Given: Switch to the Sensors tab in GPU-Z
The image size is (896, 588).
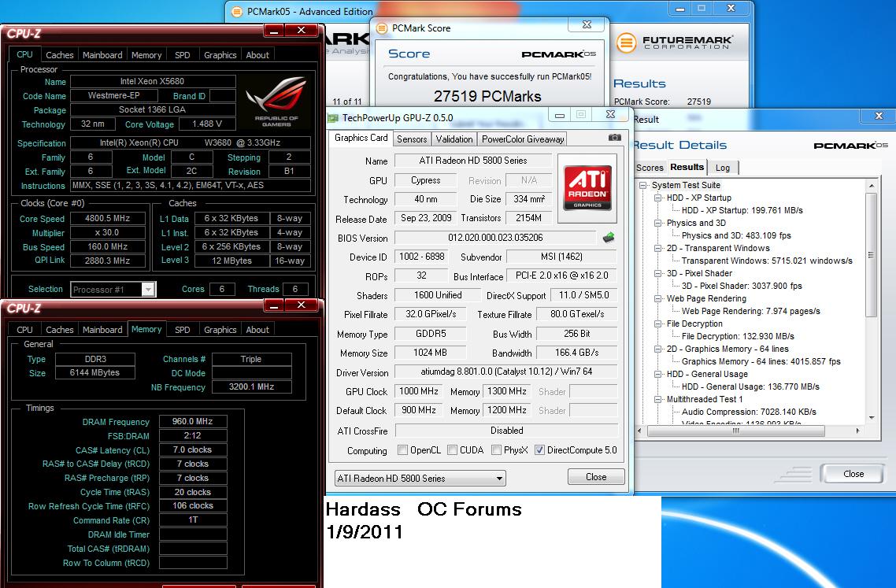Looking at the screenshot, I should tap(412, 139).
